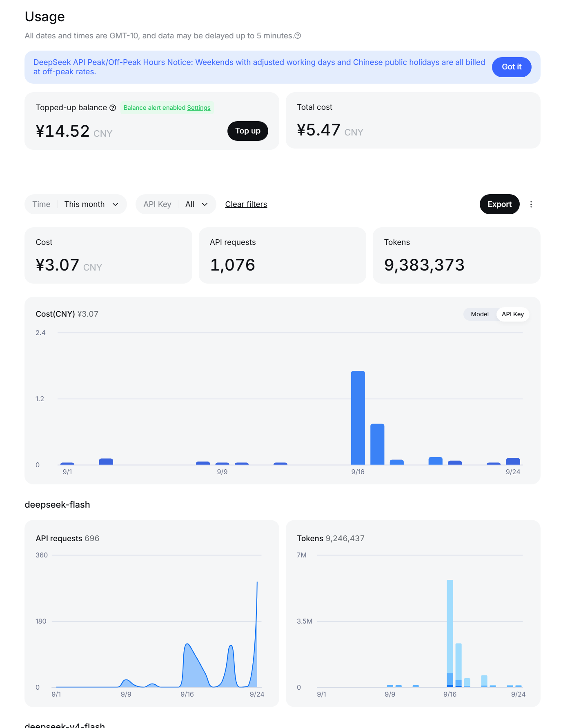Open the three-dot more options menu
The height and width of the screenshot is (728, 572).
(531, 204)
